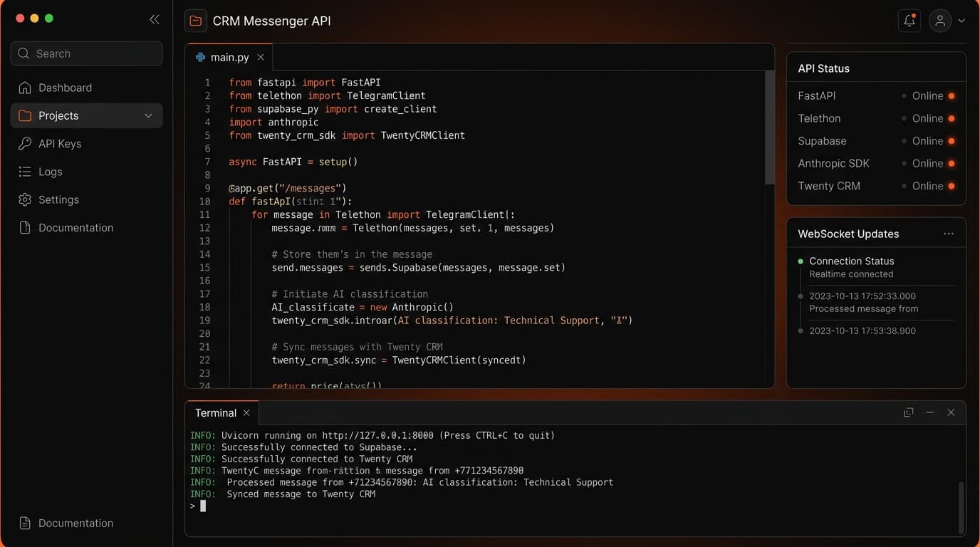This screenshot has width=980, height=547.
Task: Select the Terminal tab
Action: point(215,412)
